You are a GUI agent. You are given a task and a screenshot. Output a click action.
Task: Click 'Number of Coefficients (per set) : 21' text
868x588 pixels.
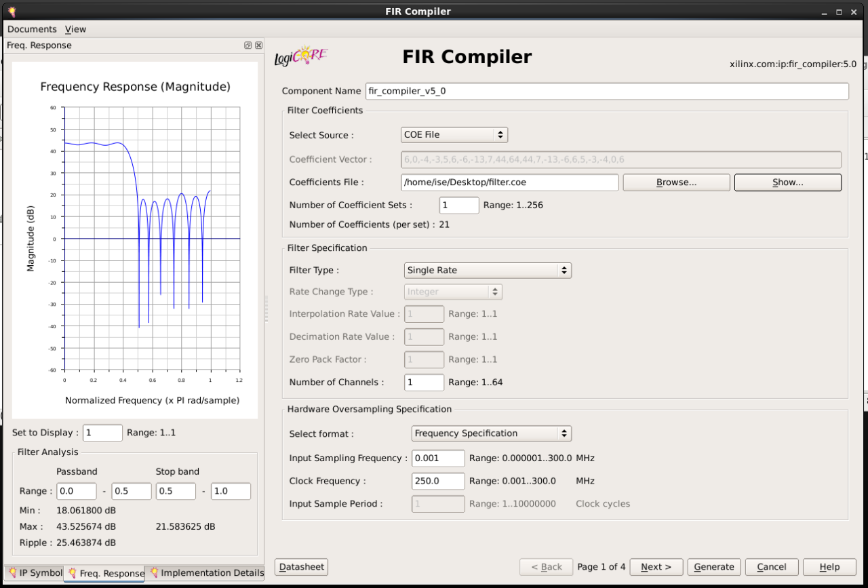pyautogui.click(x=370, y=224)
